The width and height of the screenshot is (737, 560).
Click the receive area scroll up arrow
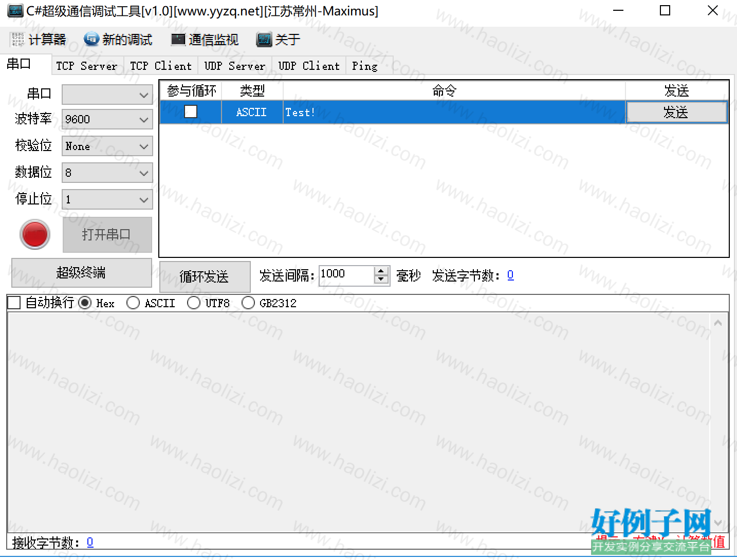pos(718,323)
